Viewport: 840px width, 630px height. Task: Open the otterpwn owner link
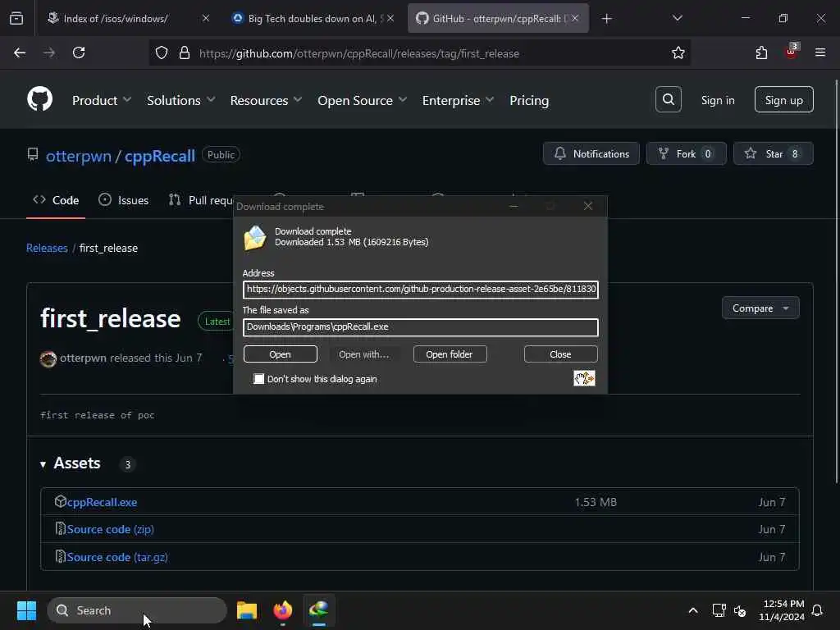point(79,156)
